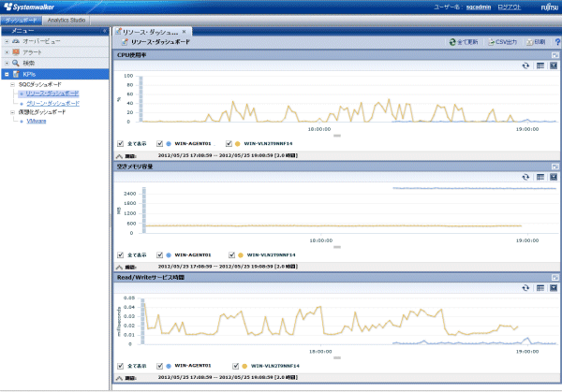Click the search magnifier icon

click(16, 63)
